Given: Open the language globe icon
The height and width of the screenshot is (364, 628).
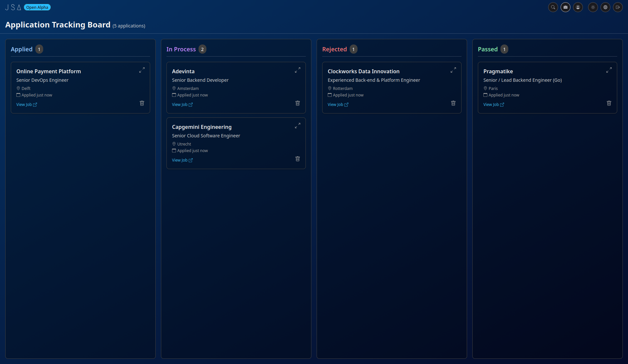Looking at the screenshot, I should click(605, 7).
